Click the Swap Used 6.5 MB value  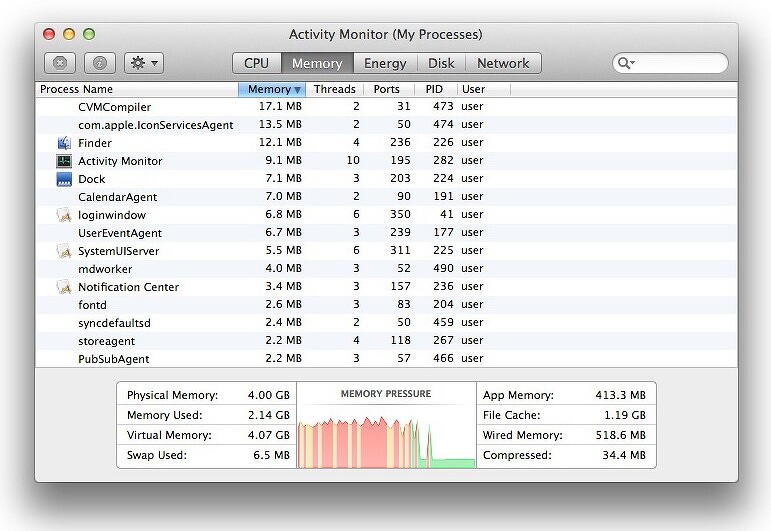pyautogui.click(x=271, y=455)
